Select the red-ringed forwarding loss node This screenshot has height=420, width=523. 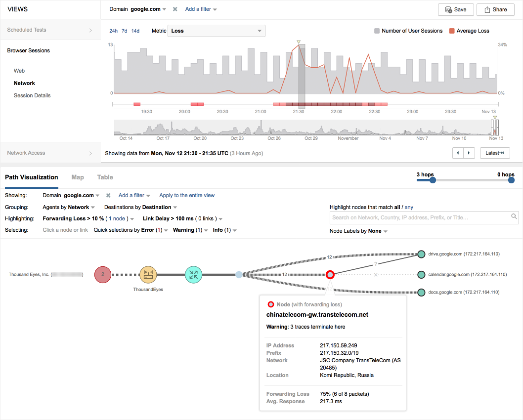330,274
